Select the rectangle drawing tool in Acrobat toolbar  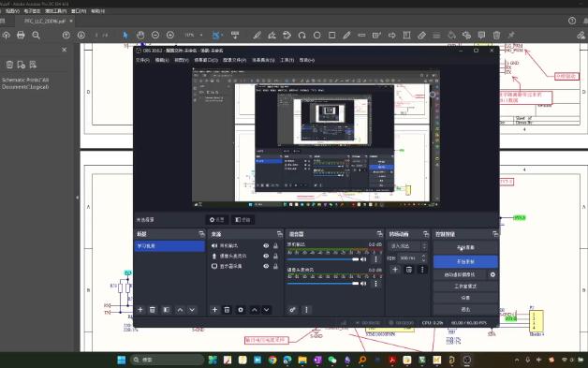(331, 36)
